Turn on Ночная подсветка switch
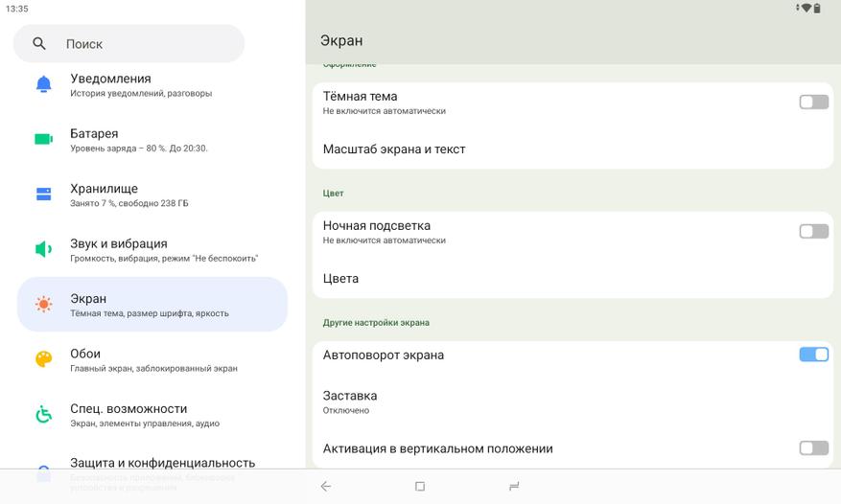841x504 pixels. 813,231
